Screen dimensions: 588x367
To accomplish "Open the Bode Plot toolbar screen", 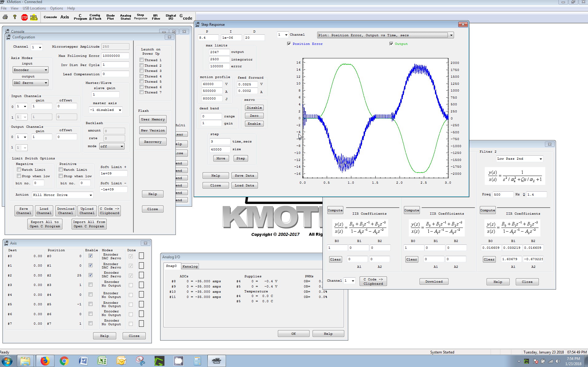I will tap(110, 17).
